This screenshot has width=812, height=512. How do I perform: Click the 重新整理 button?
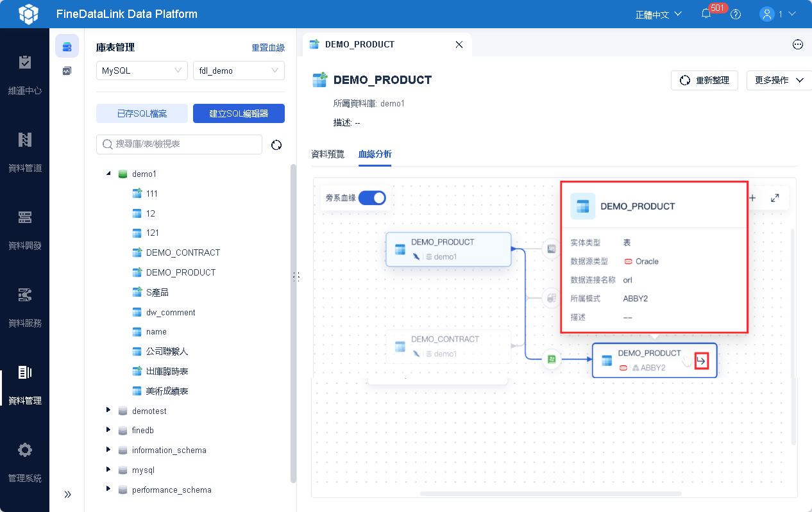[705, 80]
